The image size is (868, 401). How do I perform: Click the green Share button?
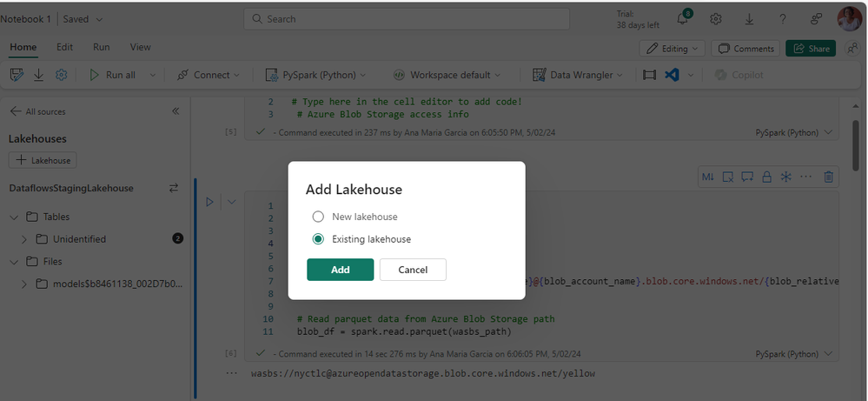tap(811, 49)
